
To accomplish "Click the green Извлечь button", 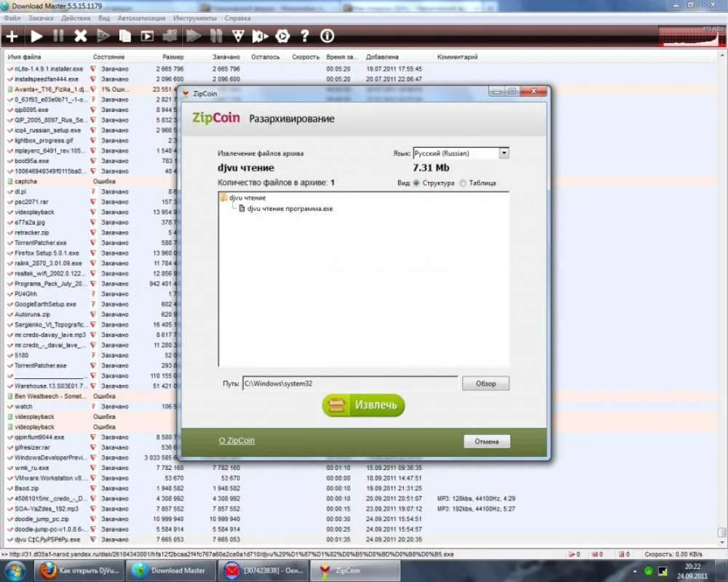I will point(363,405).
